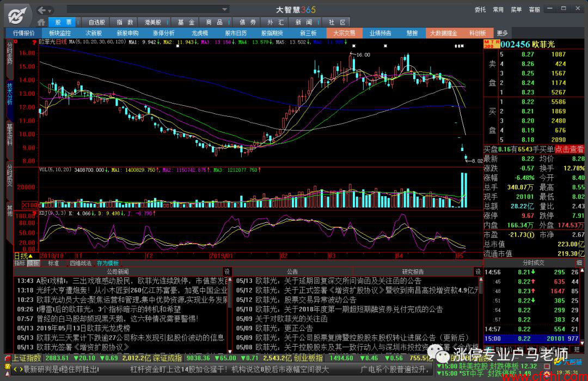Viewport: 588px width, 381px height.
Task: Open 大数据掘金 highlighted tab
Action: (x=443, y=33)
